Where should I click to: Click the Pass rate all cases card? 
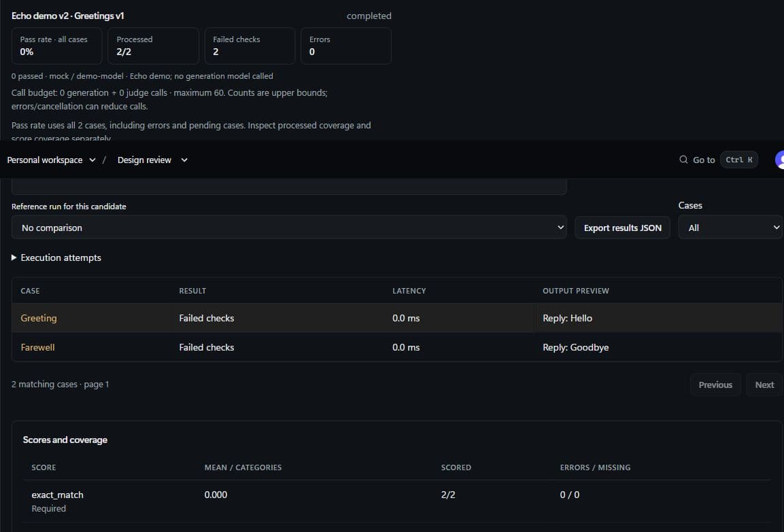pyautogui.click(x=56, y=46)
